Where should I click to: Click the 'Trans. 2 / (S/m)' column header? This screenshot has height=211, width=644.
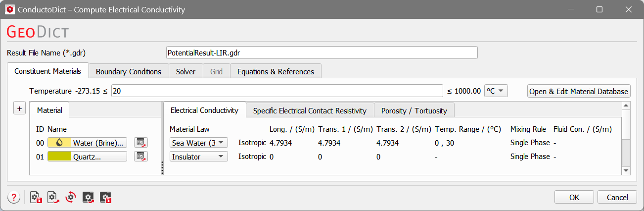coord(404,129)
